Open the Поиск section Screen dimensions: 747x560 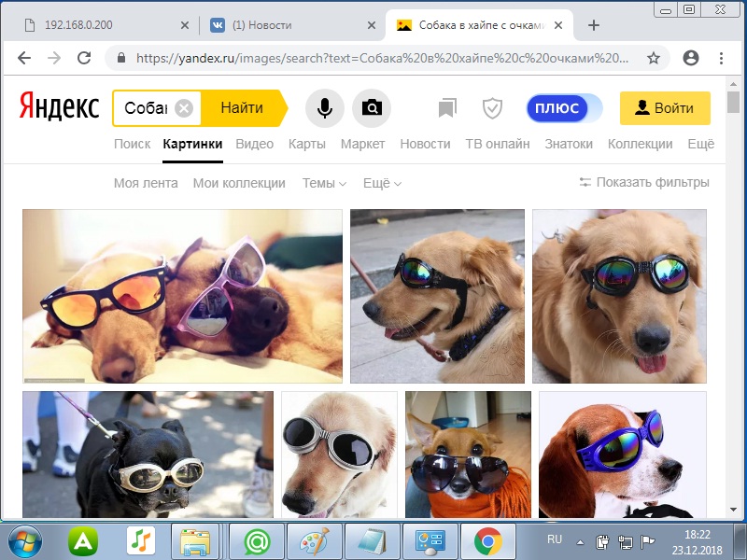(x=132, y=144)
